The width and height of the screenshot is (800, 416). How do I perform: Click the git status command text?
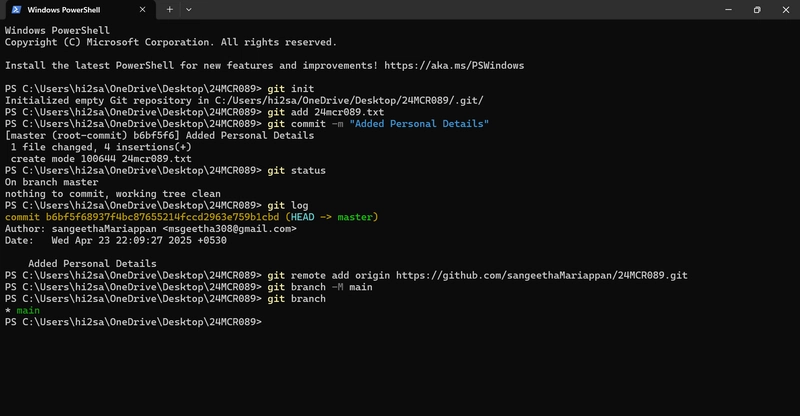296,170
